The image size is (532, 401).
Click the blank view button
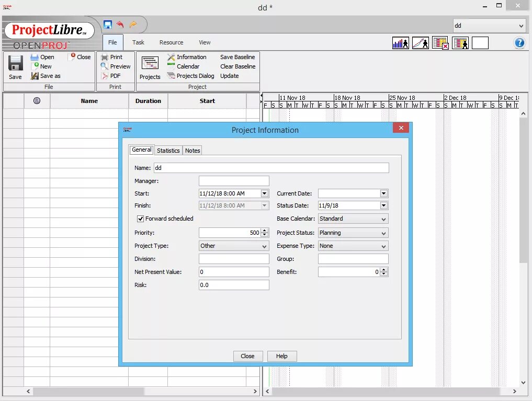480,43
